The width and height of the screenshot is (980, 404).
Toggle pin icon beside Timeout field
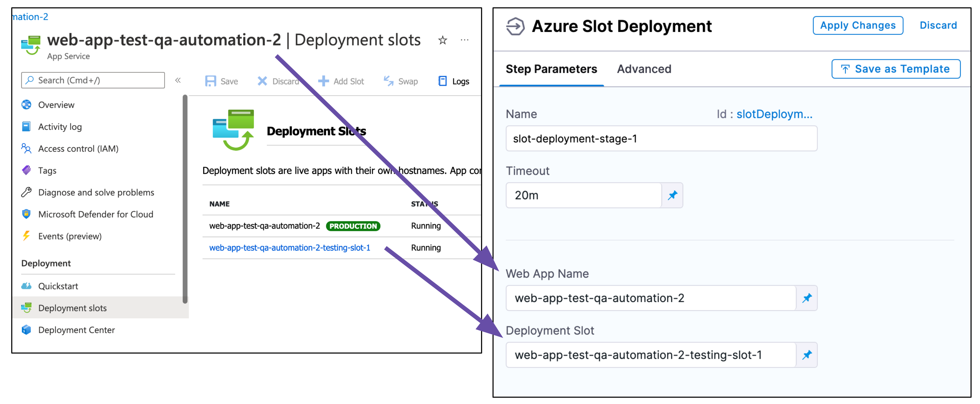click(x=672, y=195)
